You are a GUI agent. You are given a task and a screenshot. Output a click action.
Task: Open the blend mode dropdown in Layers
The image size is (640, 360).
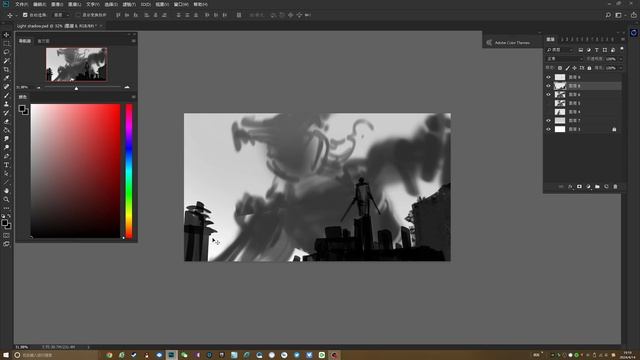[564, 59]
